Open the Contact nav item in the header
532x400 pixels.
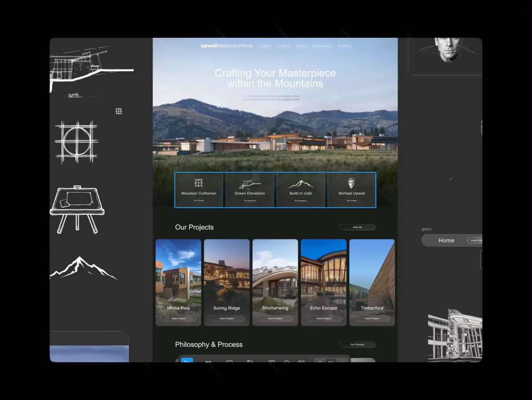click(x=344, y=46)
